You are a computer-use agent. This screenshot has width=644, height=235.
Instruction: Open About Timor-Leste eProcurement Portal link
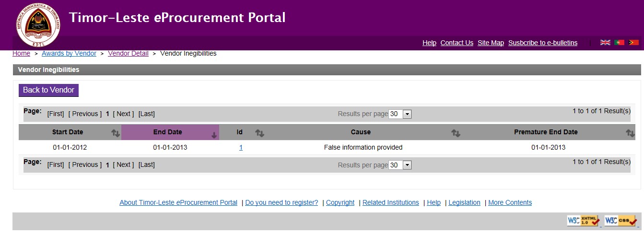pos(178,202)
